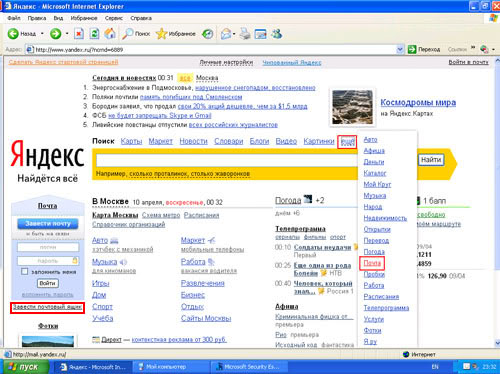Open the Messenger people toolbar icon
This screenshot has width=500, height=374.
[276, 34]
